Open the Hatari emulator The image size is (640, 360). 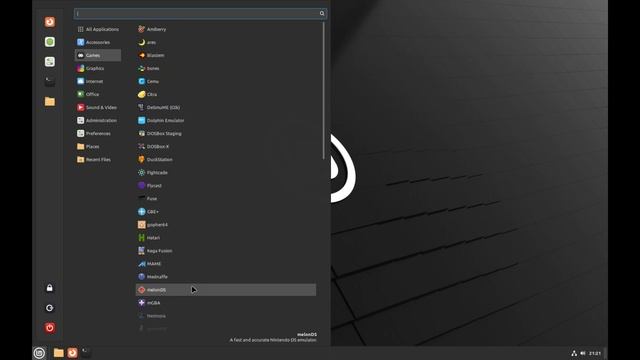click(226, 238)
